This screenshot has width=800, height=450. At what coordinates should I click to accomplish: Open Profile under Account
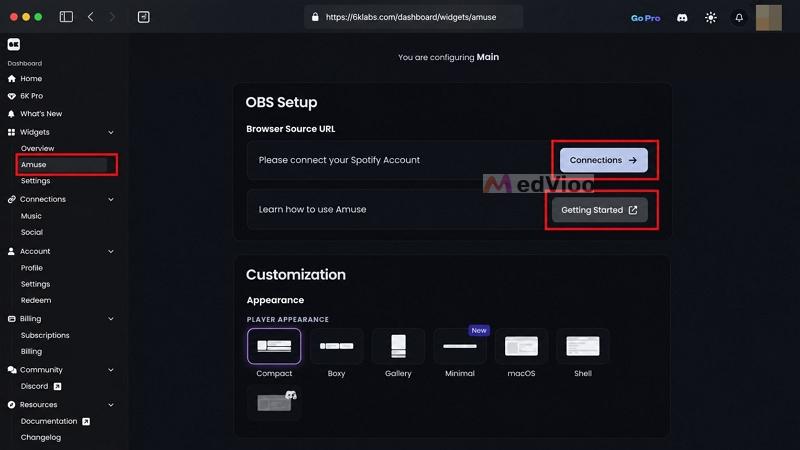(32, 268)
